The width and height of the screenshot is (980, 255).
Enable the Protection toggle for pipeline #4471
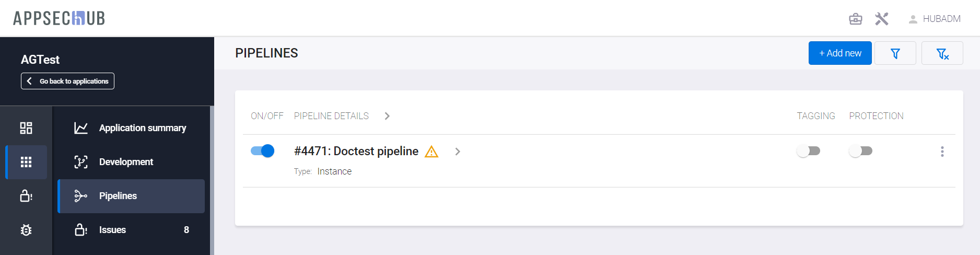click(860, 151)
